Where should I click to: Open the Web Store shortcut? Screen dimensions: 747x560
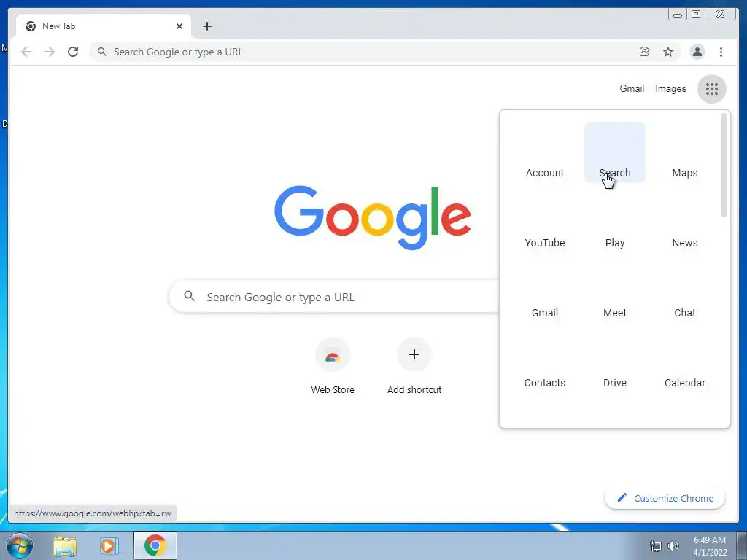coord(333,367)
